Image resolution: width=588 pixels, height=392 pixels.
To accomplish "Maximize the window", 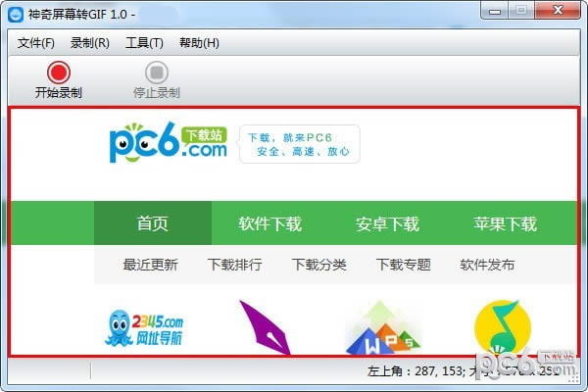I will tap(521, 11).
